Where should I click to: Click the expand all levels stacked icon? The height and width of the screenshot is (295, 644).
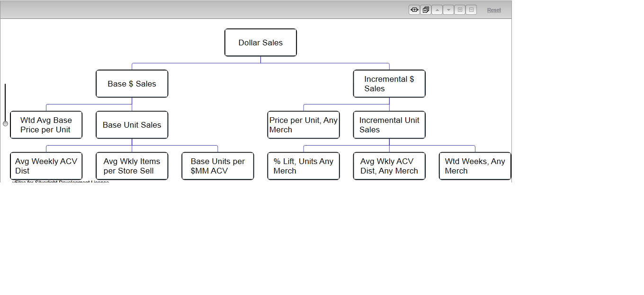[426, 10]
